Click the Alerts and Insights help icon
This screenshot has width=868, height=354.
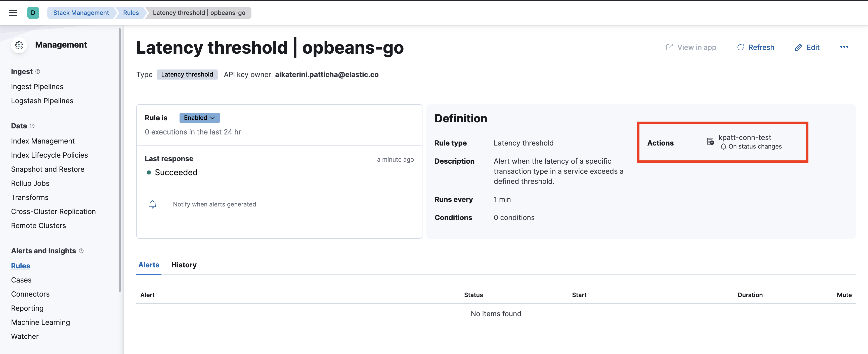pos(81,251)
